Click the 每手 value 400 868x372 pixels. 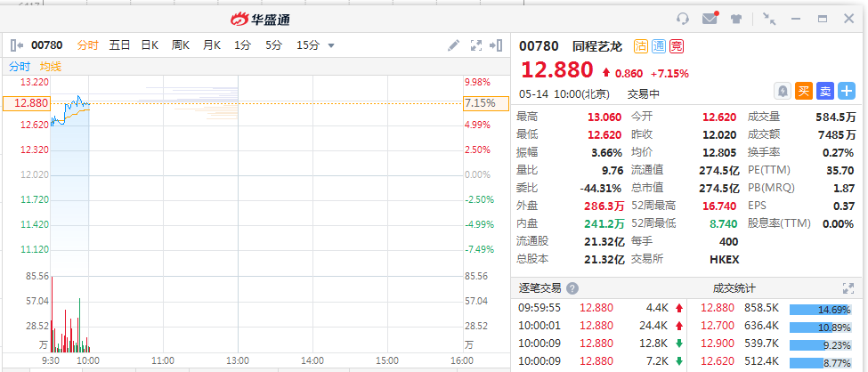pyautogui.click(x=728, y=241)
